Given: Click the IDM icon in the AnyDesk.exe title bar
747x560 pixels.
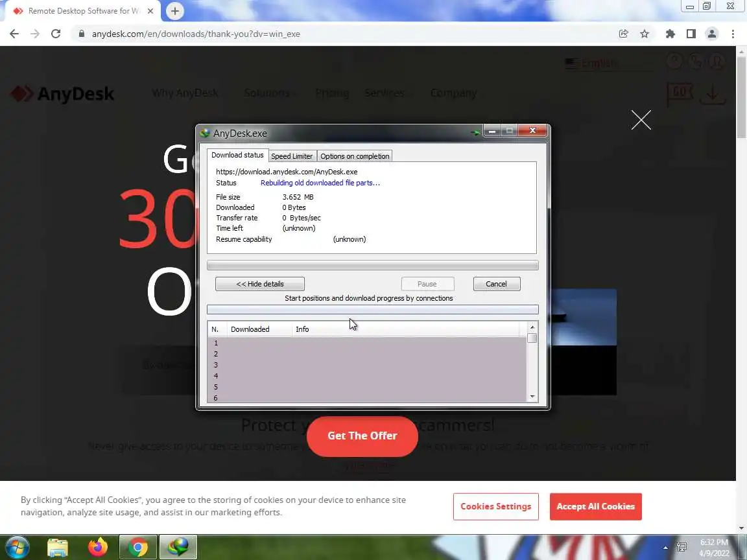Looking at the screenshot, I should tap(205, 133).
